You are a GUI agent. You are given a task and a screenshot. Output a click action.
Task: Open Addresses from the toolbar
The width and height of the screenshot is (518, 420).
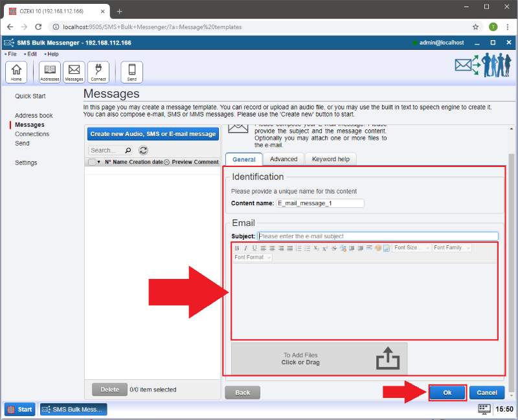tap(50, 72)
